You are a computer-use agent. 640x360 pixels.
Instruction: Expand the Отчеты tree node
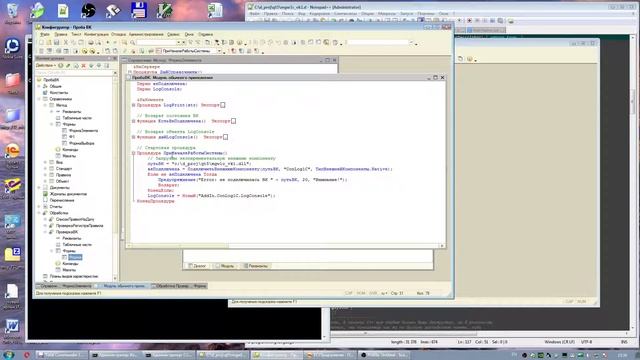39,207
